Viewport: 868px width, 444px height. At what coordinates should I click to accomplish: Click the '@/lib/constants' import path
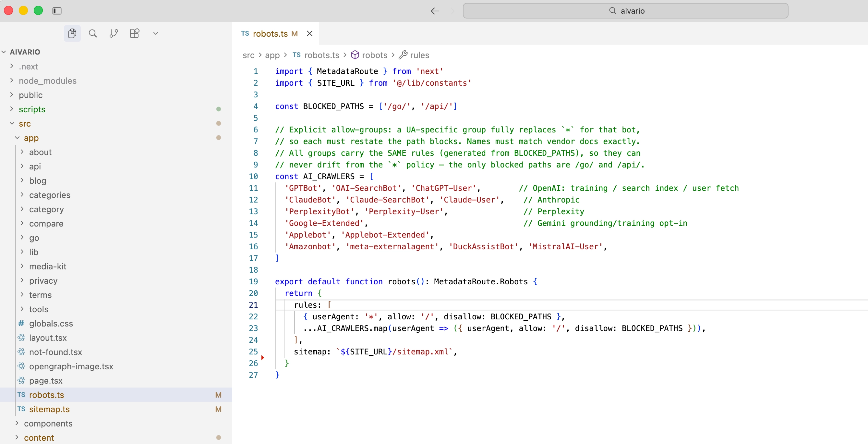coord(432,83)
